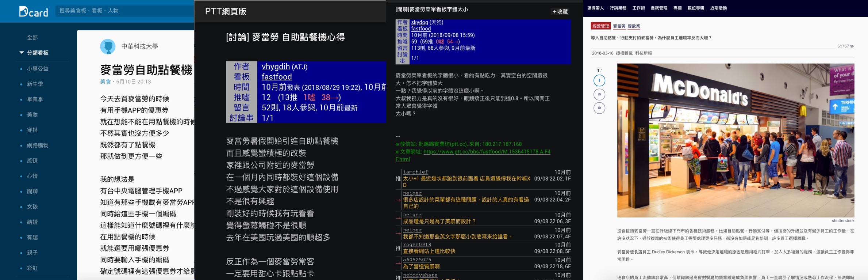The image size is (868, 280).
Task: Open fastfood board link in vhygdih's post
Action: coord(277,77)
